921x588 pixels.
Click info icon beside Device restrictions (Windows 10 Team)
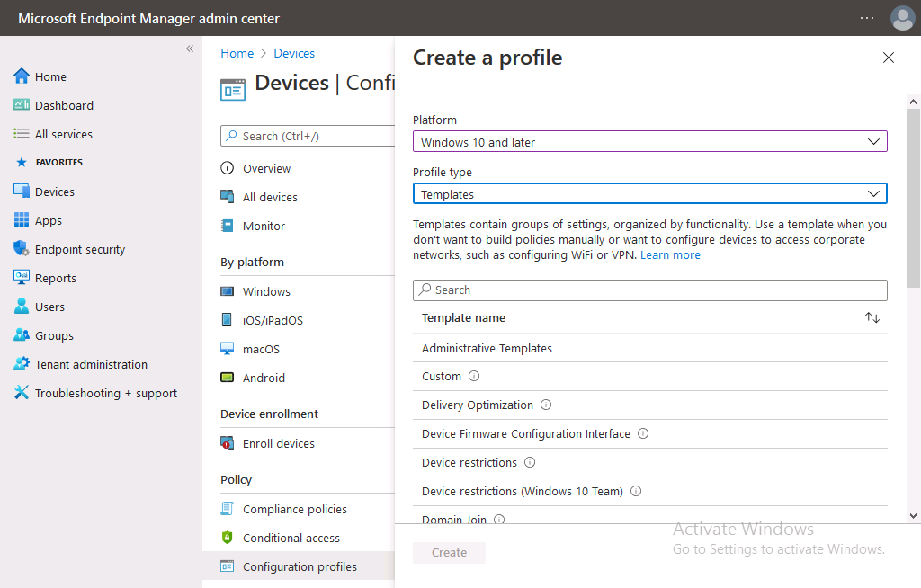point(636,491)
